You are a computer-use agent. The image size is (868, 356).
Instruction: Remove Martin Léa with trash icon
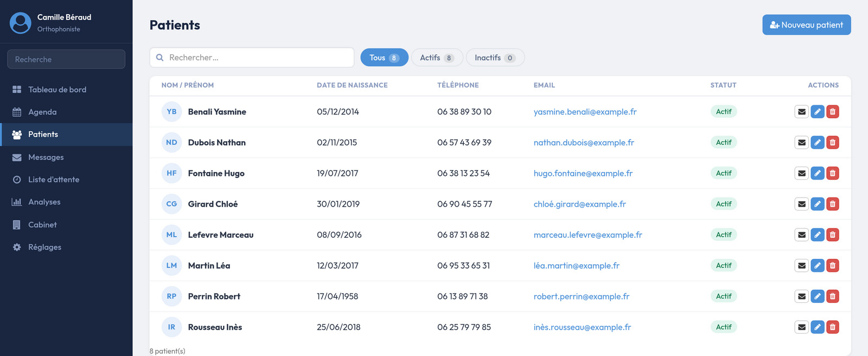click(833, 265)
